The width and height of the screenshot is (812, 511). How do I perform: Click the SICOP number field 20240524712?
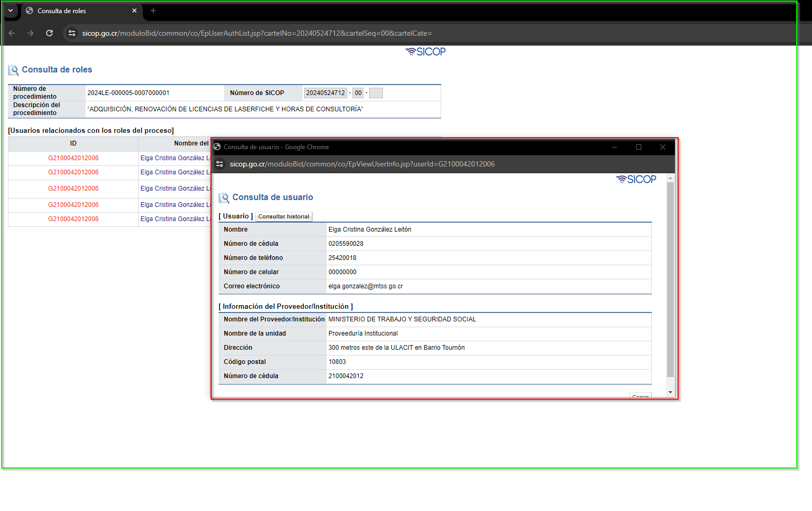click(326, 93)
